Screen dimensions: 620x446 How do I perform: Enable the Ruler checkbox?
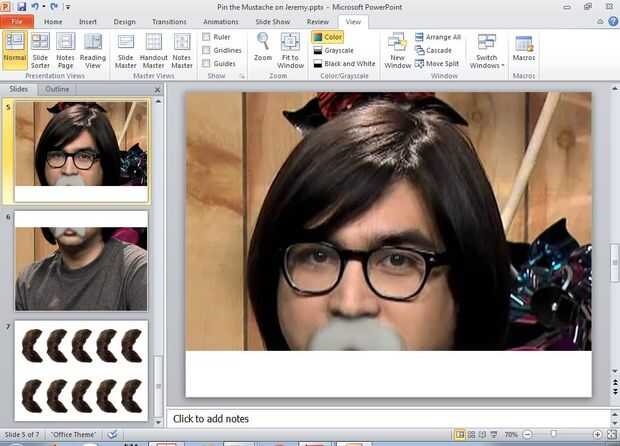click(x=207, y=37)
